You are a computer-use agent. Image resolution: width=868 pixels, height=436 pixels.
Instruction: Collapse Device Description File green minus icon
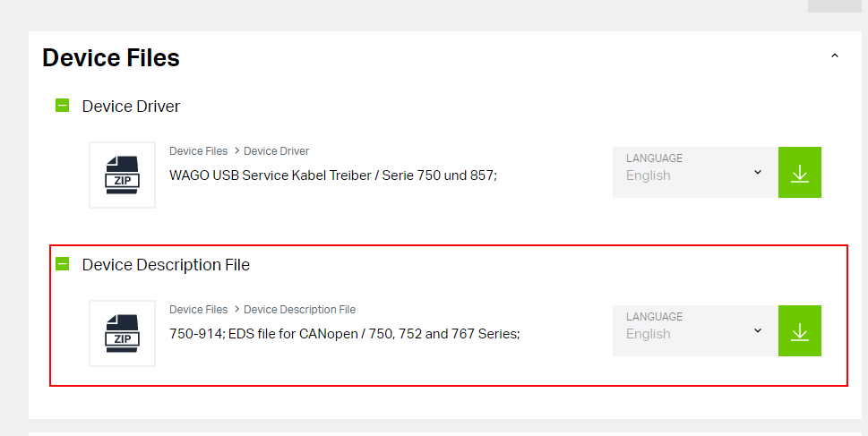tap(63, 264)
